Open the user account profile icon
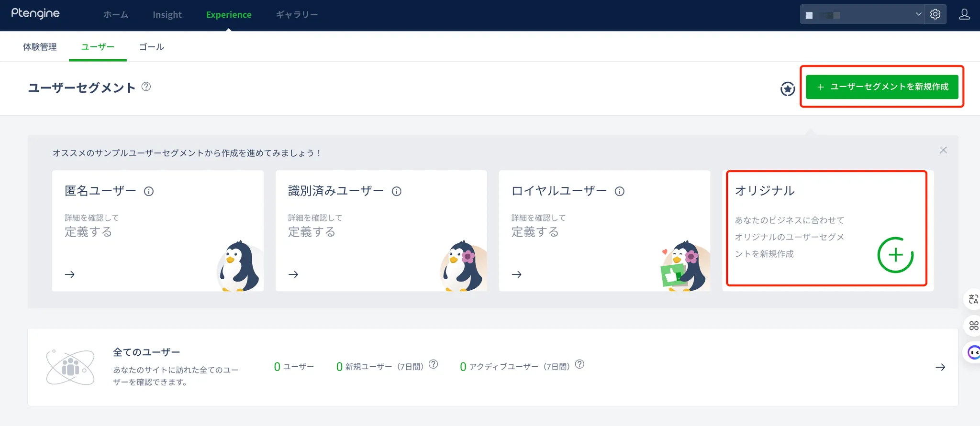This screenshot has width=980, height=426. tap(964, 14)
